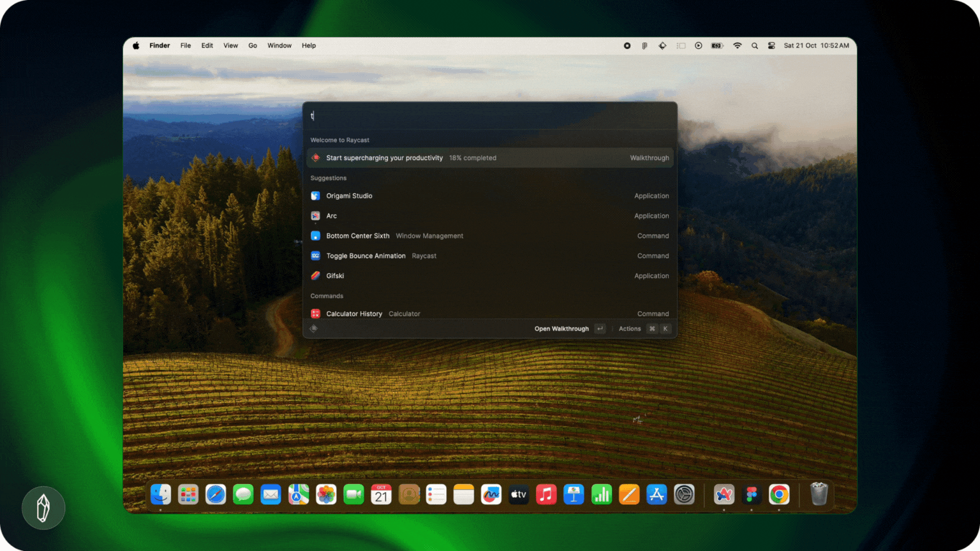Open the Go menu
Screen dimensions: 980x551
click(253, 45)
